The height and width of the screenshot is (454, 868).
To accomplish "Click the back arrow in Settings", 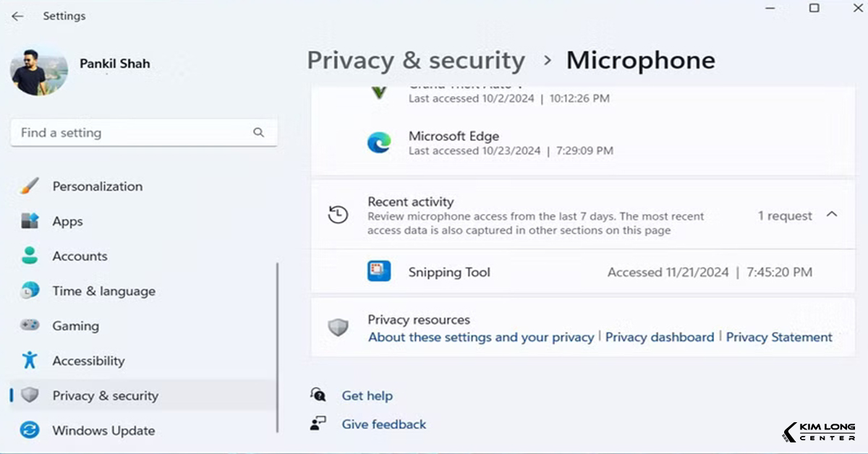I will tap(17, 16).
